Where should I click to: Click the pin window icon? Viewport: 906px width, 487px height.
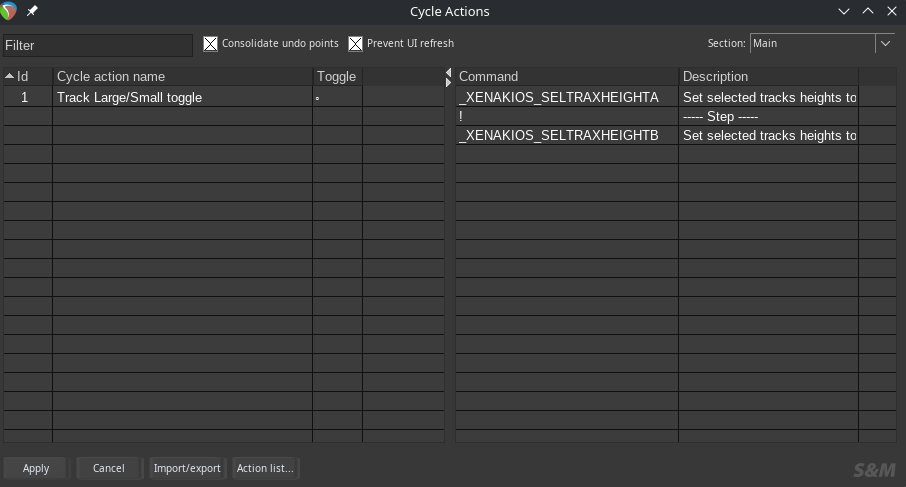tap(32, 11)
